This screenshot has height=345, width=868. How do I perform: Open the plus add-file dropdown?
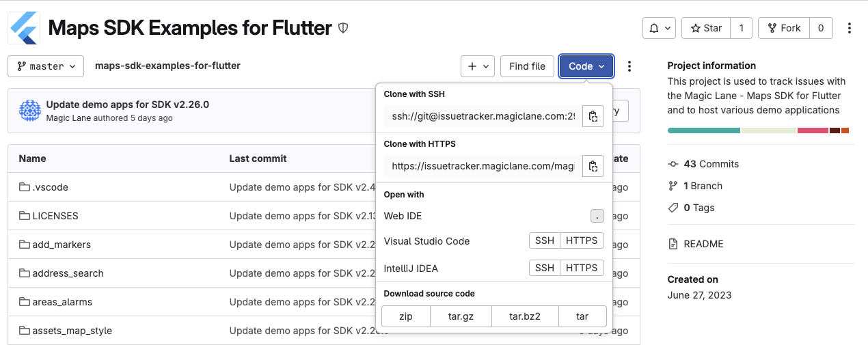coord(477,66)
